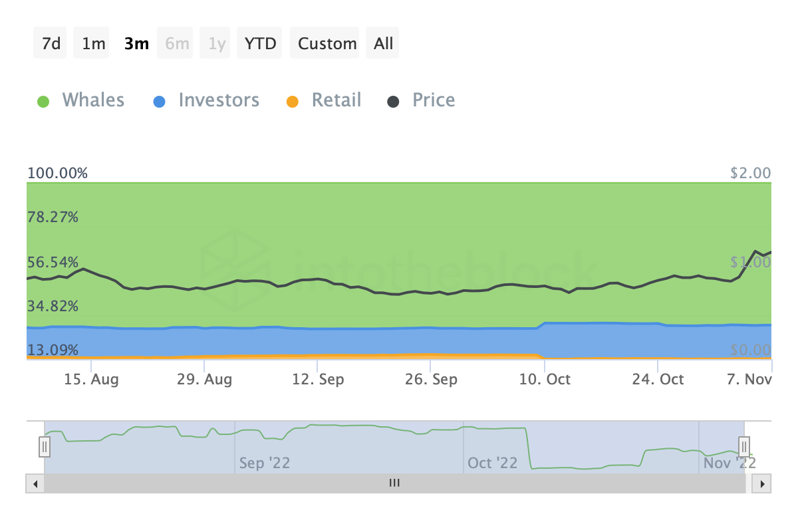
Task: Hide the Retail series legend item
Action: click(336, 100)
